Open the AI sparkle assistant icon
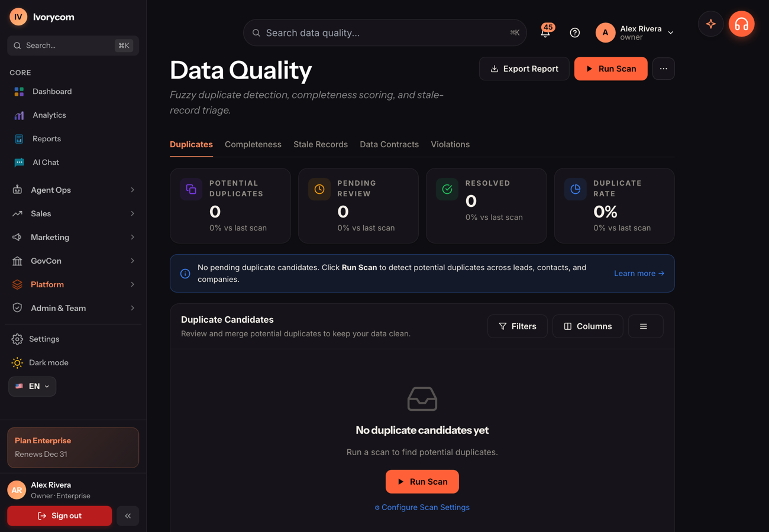The height and width of the screenshot is (532, 769). click(711, 24)
